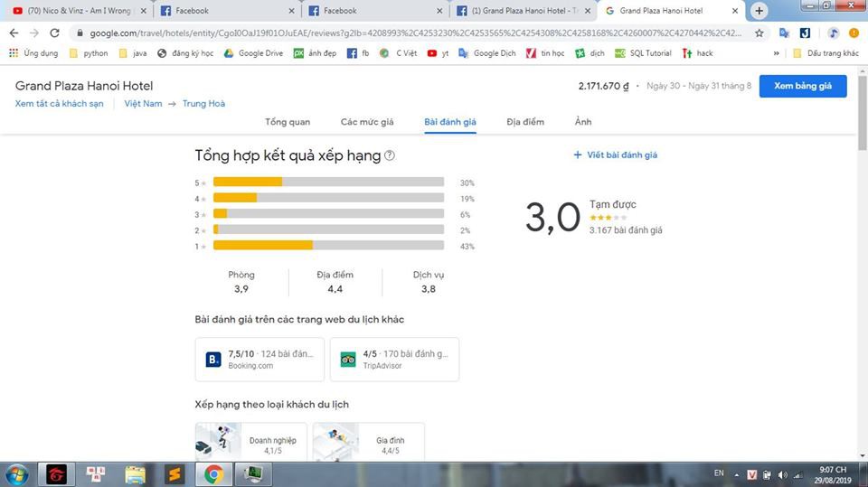
Task: Open the Windows Start button
Action: tap(16, 475)
